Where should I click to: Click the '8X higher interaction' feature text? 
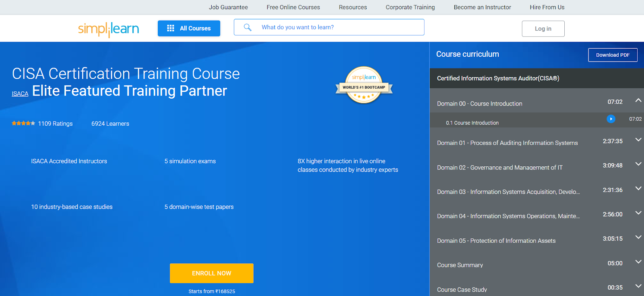pyautogui.click(x=348, y=166)
